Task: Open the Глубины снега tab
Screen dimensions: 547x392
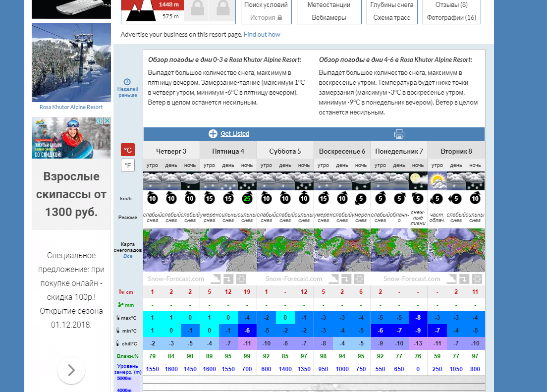Action: pyautogui.click(x=392, y=5)
